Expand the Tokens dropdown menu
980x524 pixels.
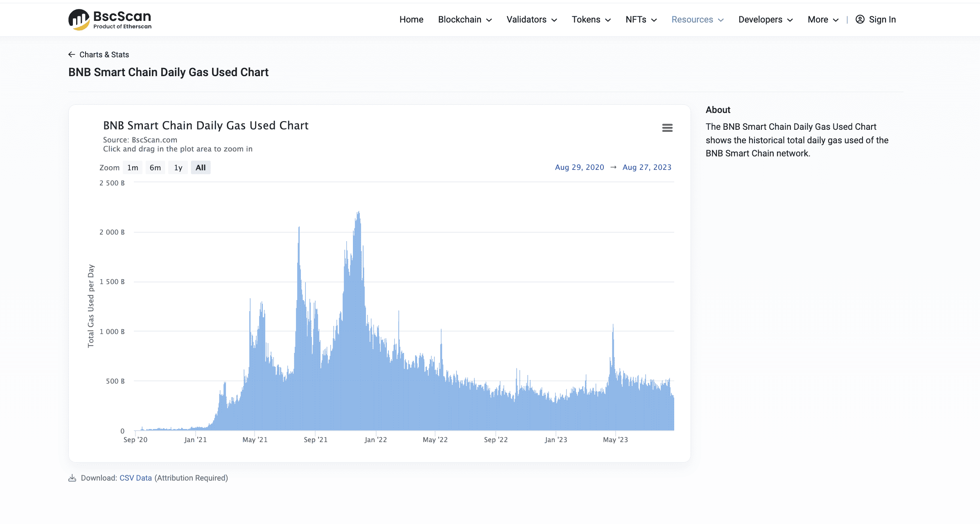point(591,19)
